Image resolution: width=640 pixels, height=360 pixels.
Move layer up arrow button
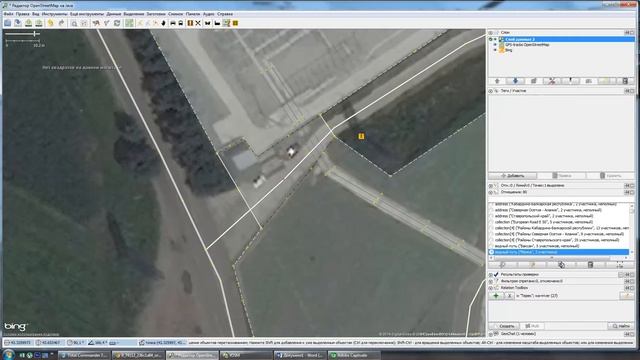pyautogui.click(x=497, y=81)
